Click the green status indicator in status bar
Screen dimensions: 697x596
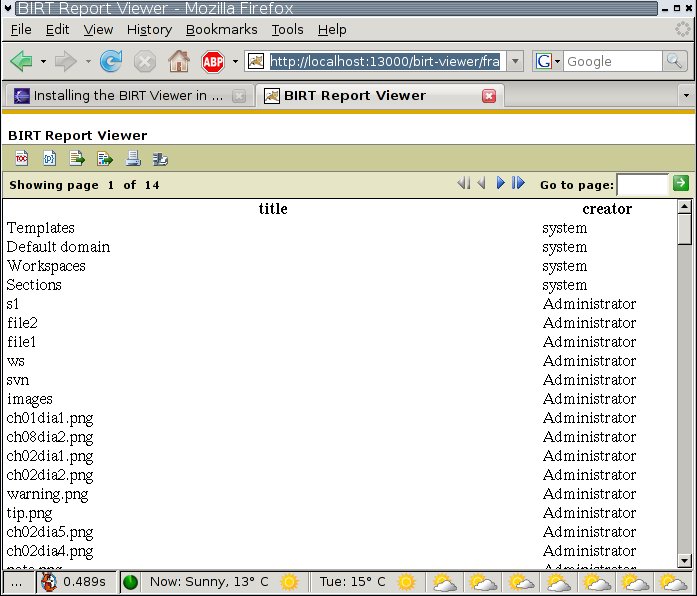tap(130, 582)
